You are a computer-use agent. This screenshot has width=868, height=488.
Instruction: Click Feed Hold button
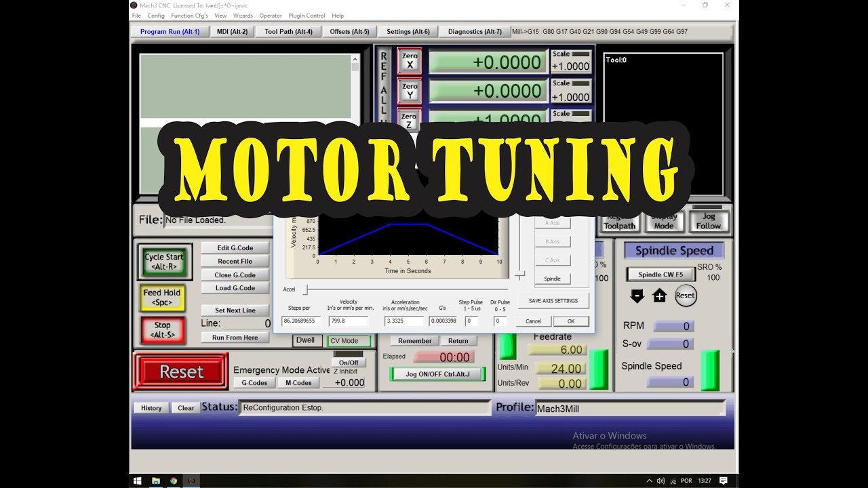(162, 298)
